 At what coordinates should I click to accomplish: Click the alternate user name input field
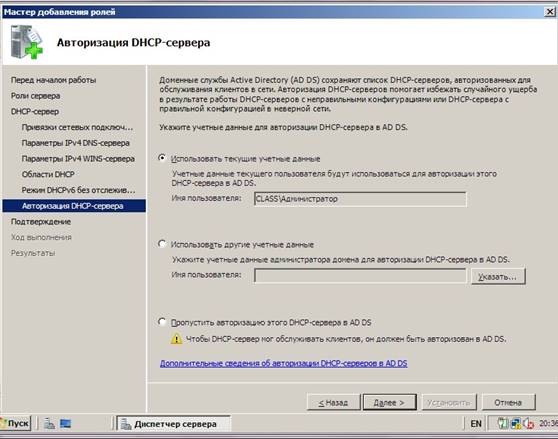360,276
